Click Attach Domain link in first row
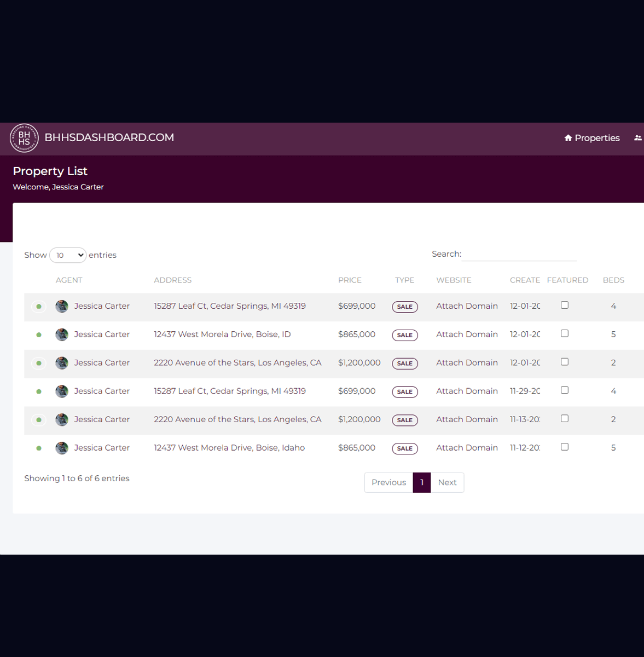 coord(467,306)
